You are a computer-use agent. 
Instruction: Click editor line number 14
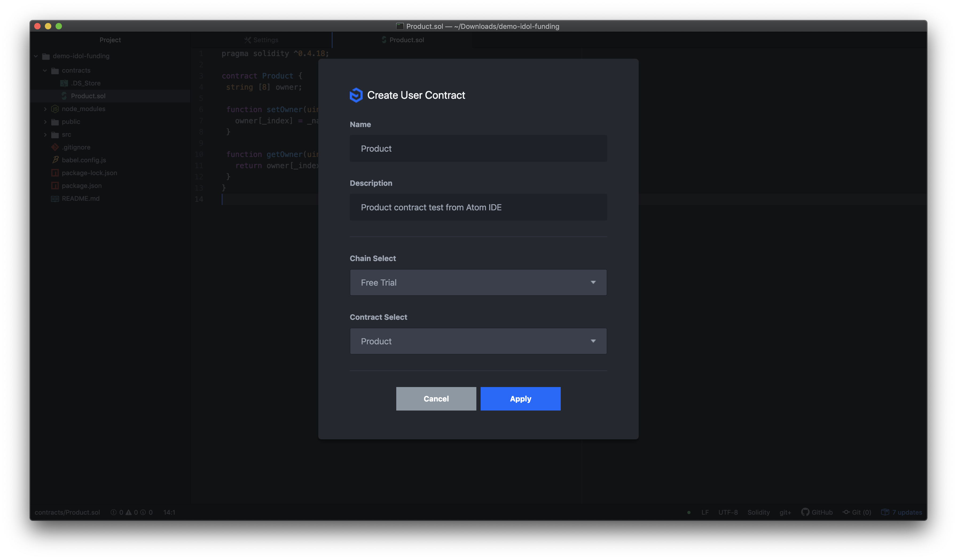[x=199, y=199]
